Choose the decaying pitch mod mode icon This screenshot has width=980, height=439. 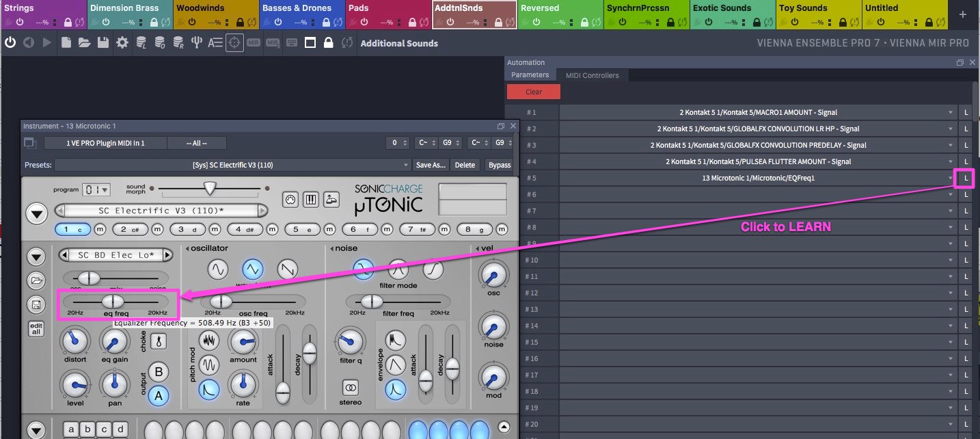[x=208, y=389]
